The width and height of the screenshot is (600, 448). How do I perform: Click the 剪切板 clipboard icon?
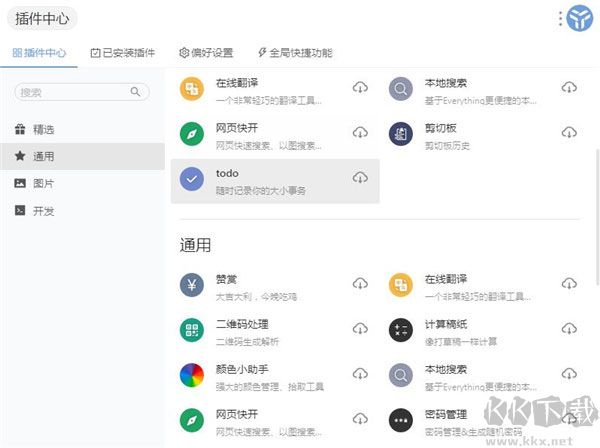click(401, 133)
